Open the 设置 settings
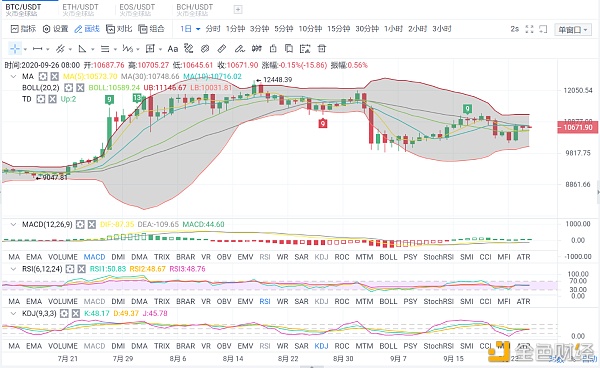The width and height of the screenshot is (600, 368). (x=55, y=29)
